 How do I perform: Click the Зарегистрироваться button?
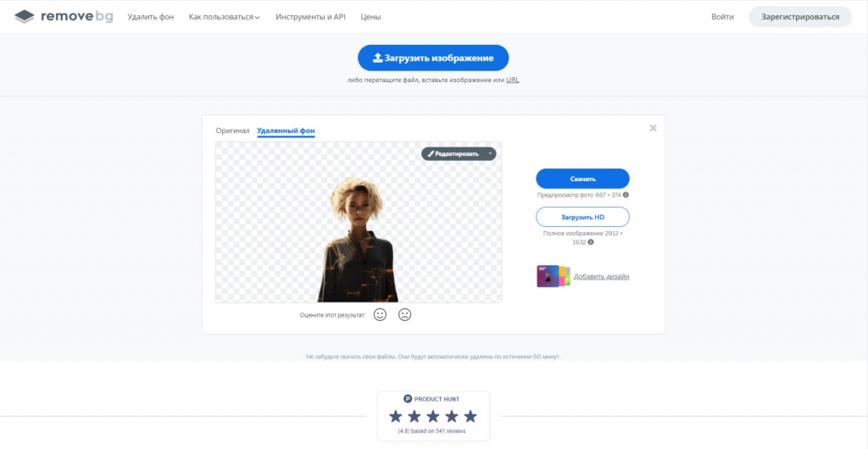click(800, 17)
